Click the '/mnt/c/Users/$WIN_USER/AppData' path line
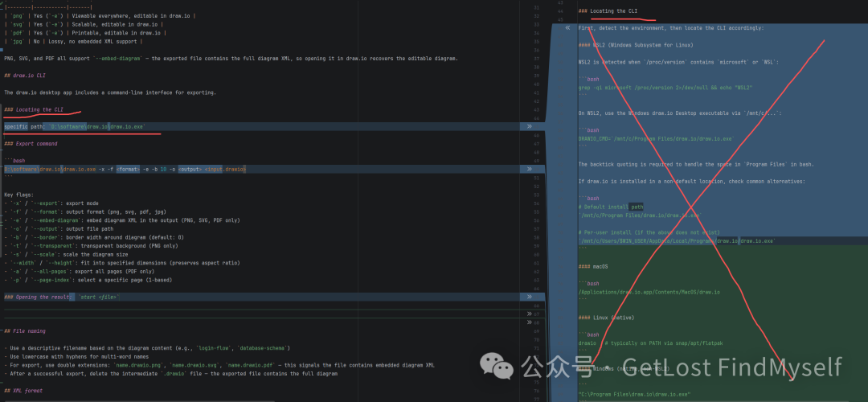Screen dimensions: 868x402 677,241
